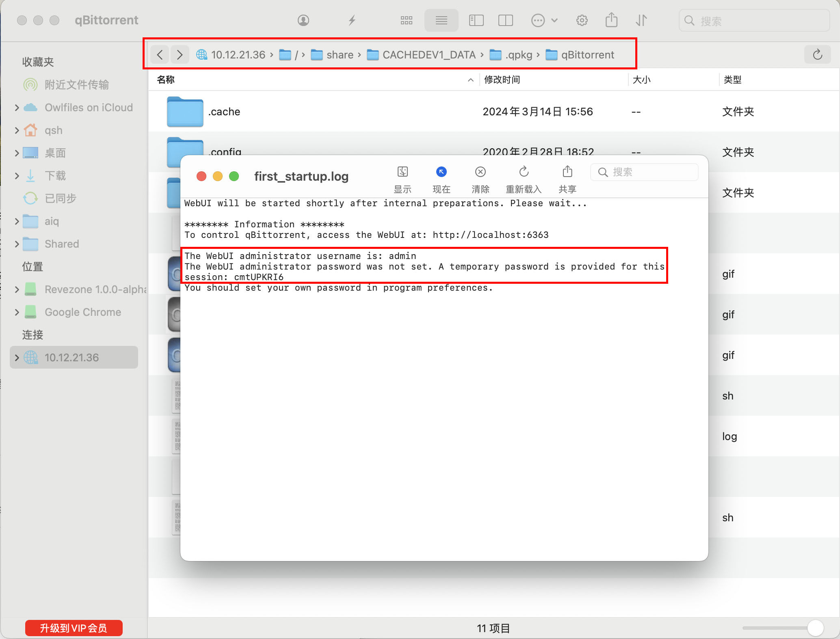Click the localhost:6363 WebUI address line
Viewport: 840px width, 639px height.
[x=366, y=235]
